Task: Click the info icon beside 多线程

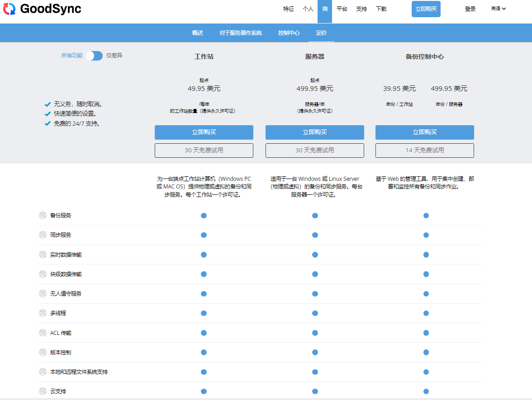Action: point(43,313)
